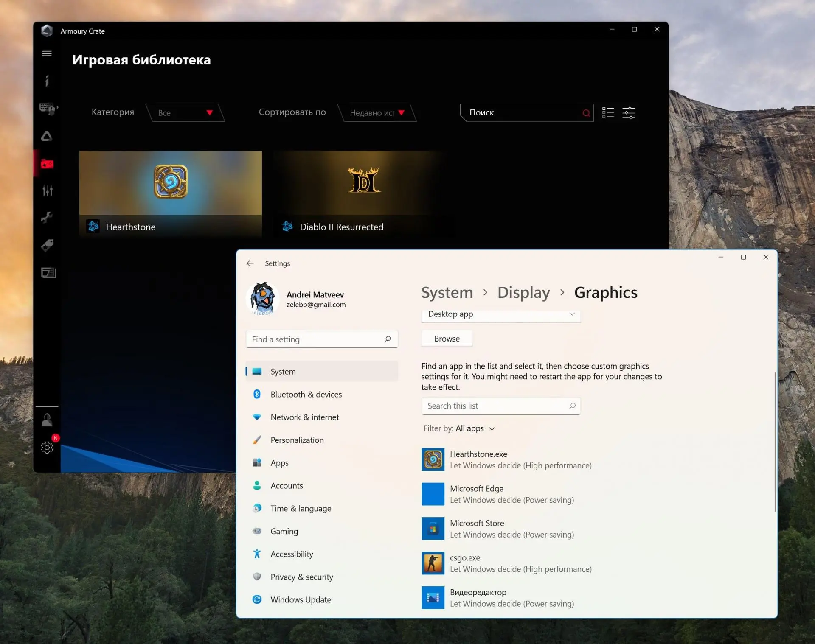Click magnifier icon in Search this list box
The width and height of the screenshot is (815, 644).
(x=572, y=406)
